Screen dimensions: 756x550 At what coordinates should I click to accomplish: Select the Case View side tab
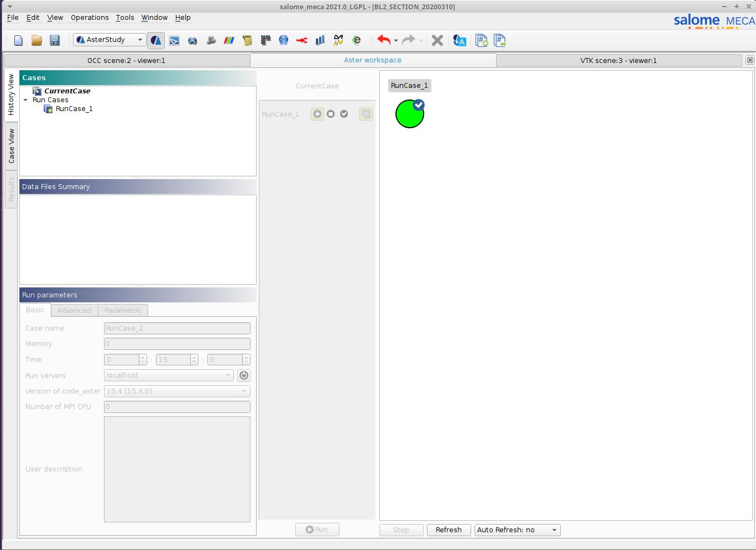11,146
